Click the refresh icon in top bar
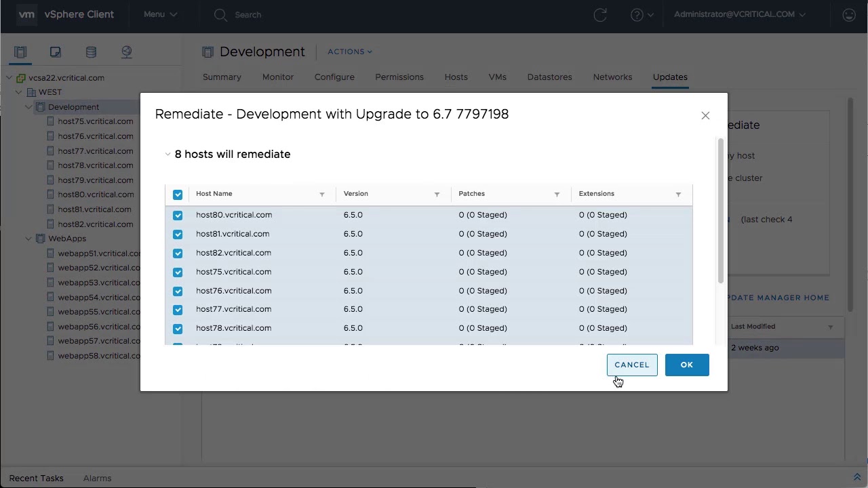The width and height of the screenshot is (868, 488). (x=600, y=15)
